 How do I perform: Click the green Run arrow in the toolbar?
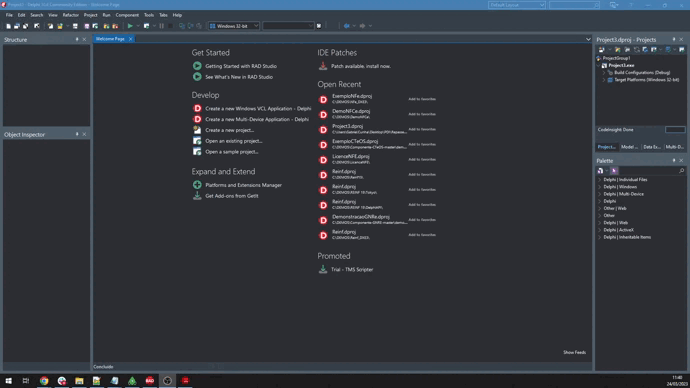click(x=130, y=26)
